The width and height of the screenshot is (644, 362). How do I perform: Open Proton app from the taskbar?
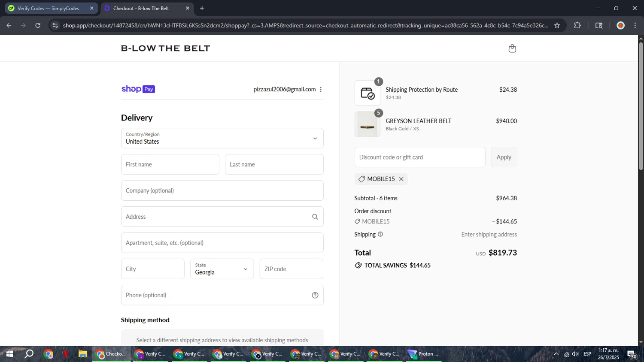coord(424,354)
